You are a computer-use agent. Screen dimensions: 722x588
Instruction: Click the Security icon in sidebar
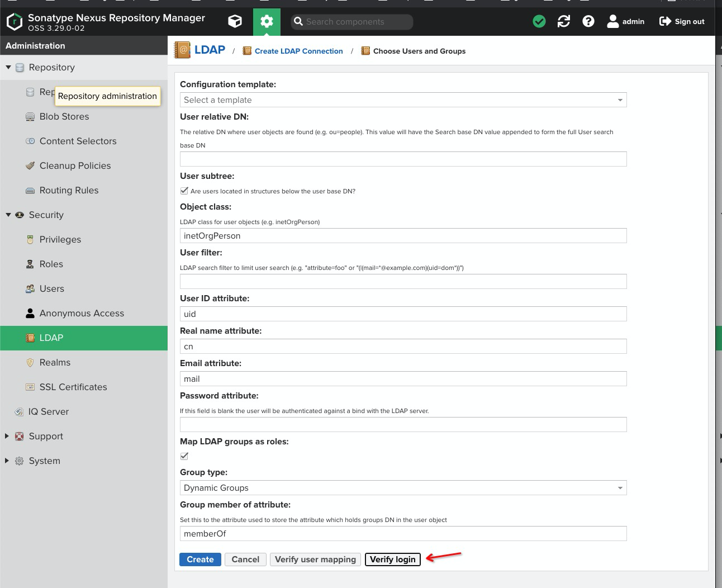[x=20, y=215]
